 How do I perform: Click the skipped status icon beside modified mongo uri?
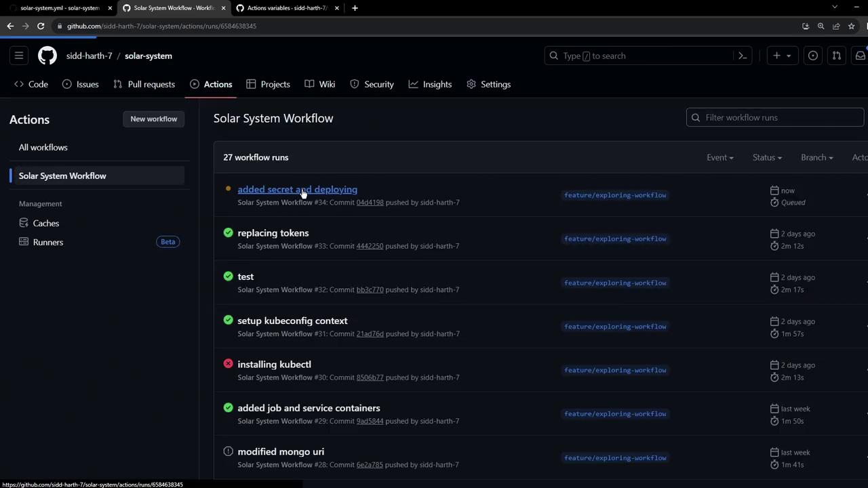point(228,451)
